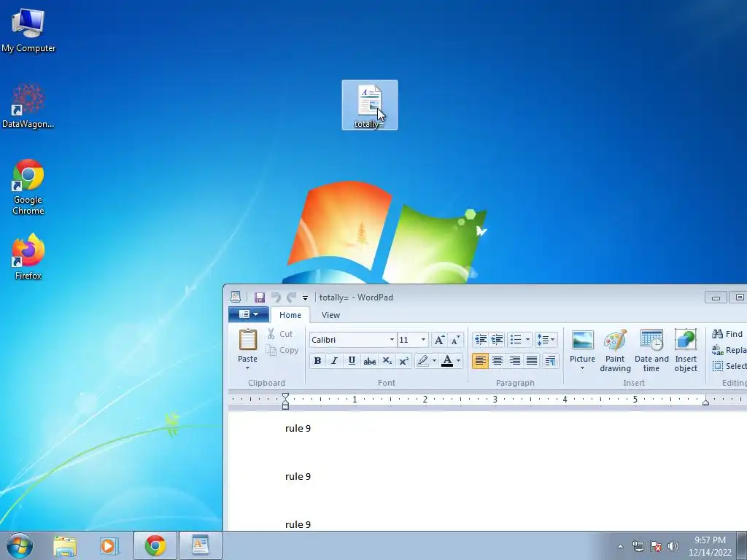
Task: Open the line spacing dropdown
Action: (546, 340)
